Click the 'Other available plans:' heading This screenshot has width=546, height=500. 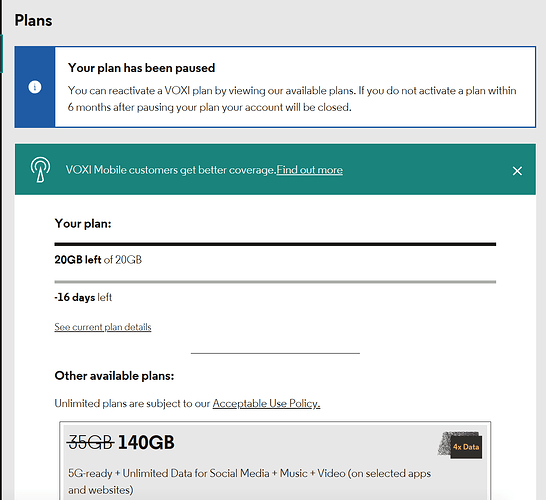point(114,376)
